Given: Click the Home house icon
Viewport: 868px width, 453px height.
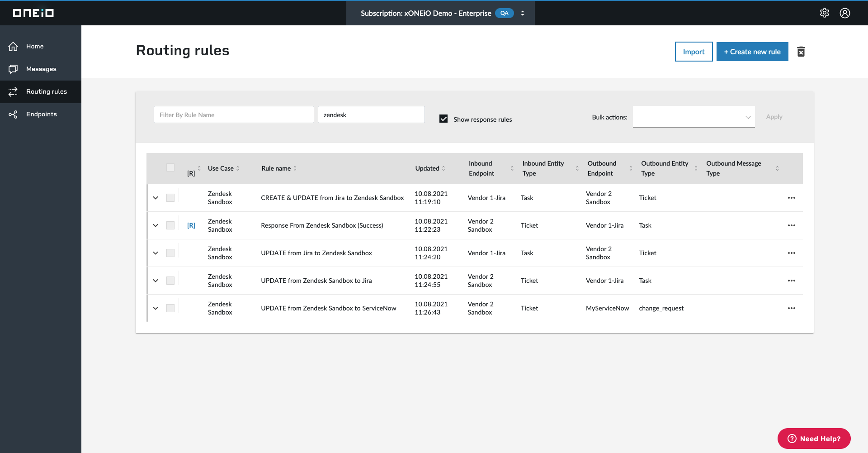Looking at the screenshot, I should click(x=13, y=46).
